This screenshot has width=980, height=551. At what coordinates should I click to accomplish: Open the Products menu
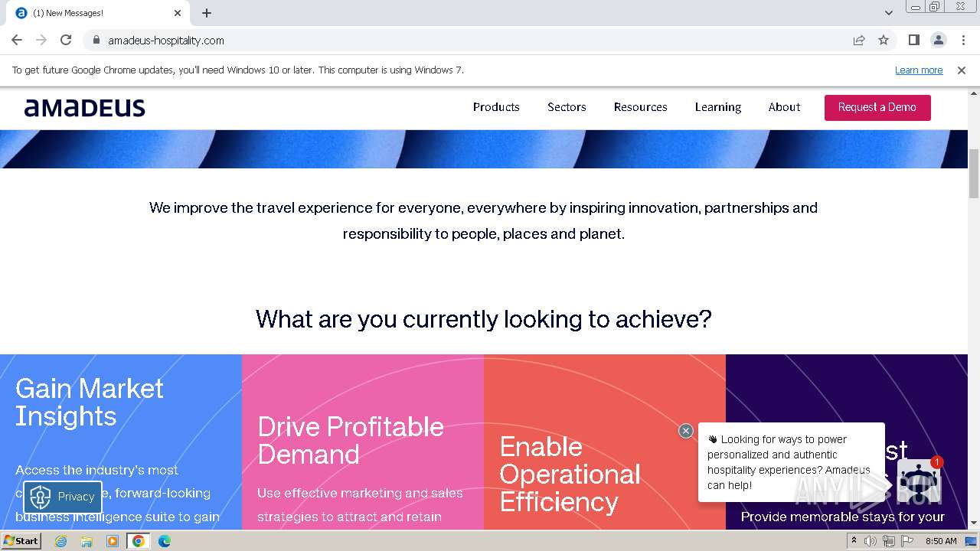tap(496, 107)
